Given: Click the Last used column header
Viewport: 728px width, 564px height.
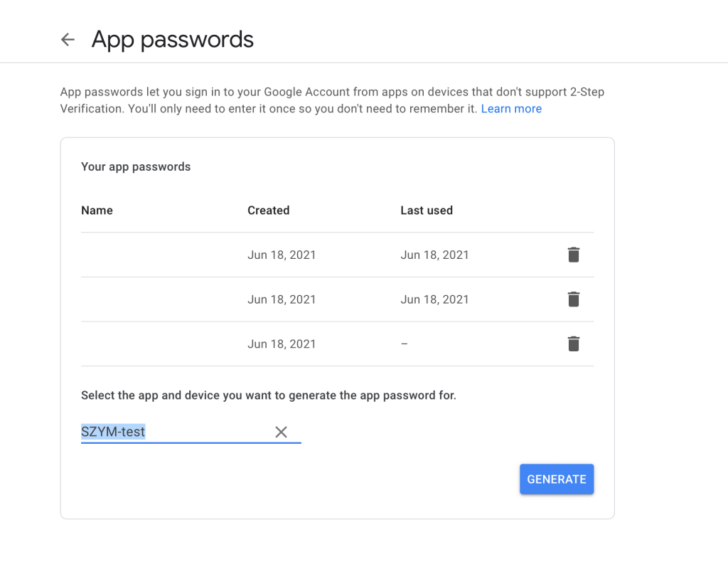Looking at the screenshot, I should [x=427, y=211].
